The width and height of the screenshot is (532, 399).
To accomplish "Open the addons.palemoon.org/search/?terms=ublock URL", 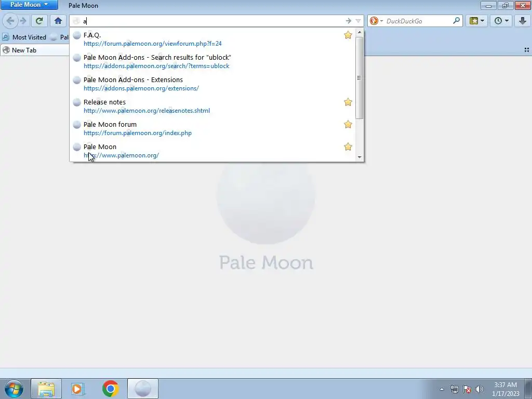I will [156, 66].
